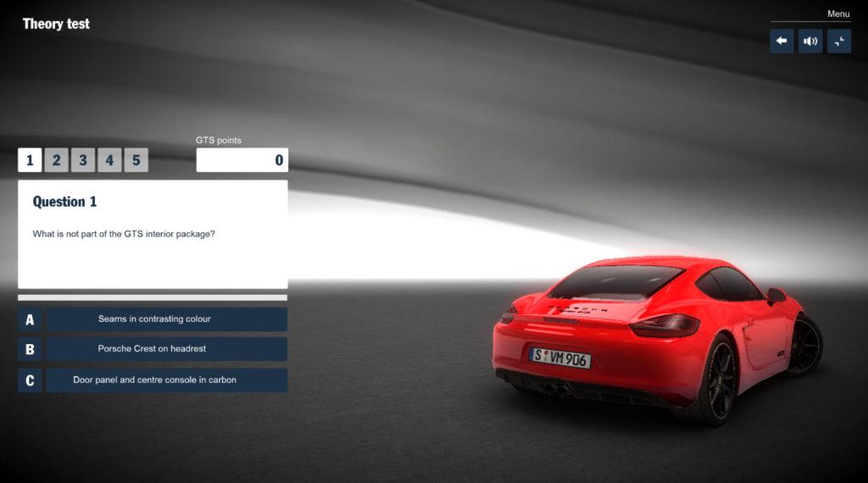Choose answer letter B box

point(30,349)
